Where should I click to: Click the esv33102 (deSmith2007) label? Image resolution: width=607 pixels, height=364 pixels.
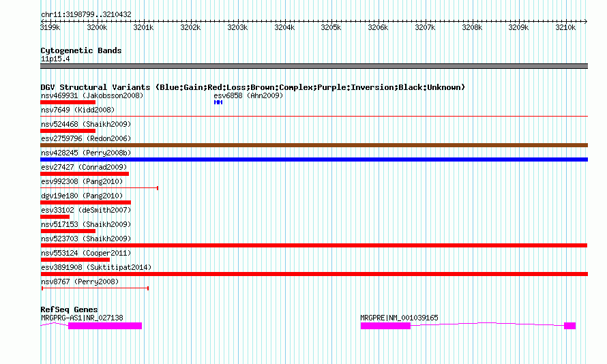tap(86, 210)
